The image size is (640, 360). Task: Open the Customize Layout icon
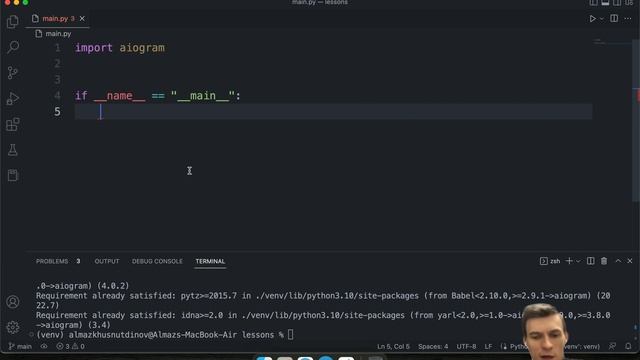click(629, 2)
